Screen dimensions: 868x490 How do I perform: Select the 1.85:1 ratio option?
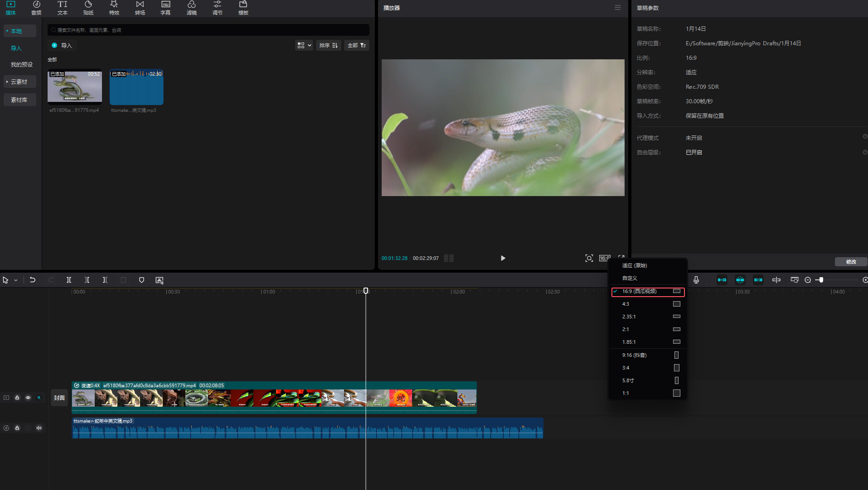click(648, 342)
